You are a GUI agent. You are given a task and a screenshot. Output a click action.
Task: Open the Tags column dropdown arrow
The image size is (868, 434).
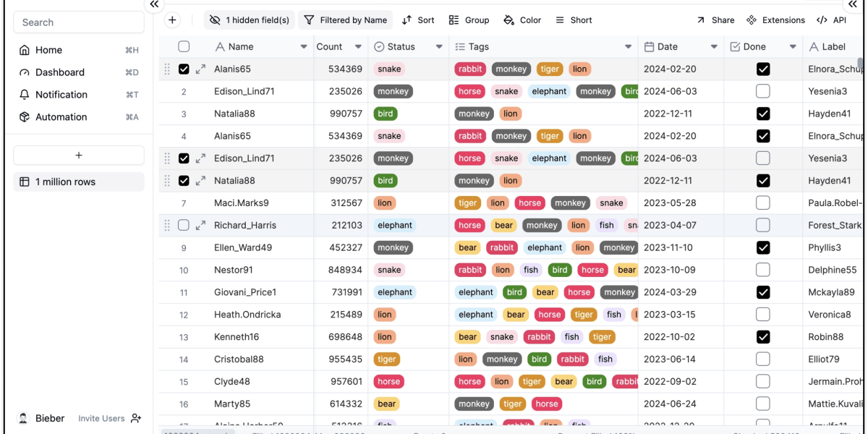click(x=628, y=47)
